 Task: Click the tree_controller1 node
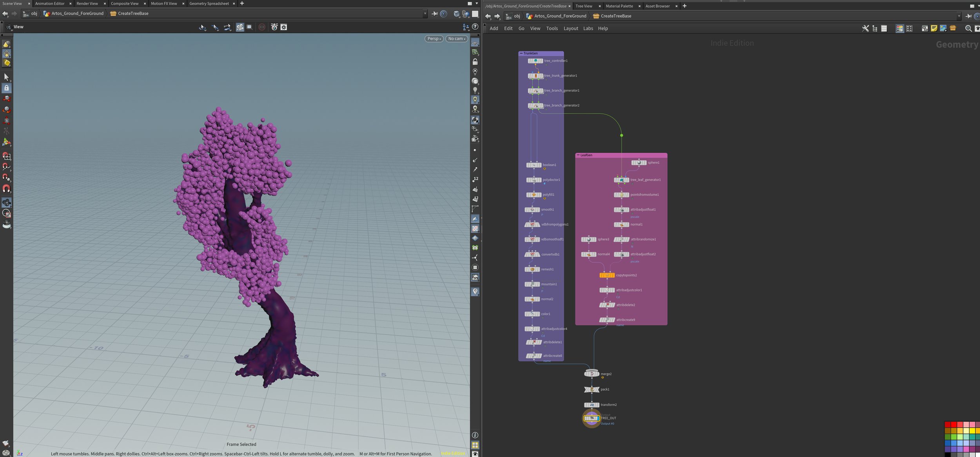(x=535, y=61)
